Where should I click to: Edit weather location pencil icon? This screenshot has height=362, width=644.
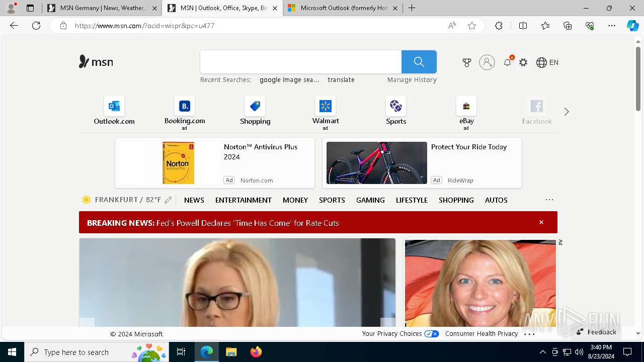168,200
